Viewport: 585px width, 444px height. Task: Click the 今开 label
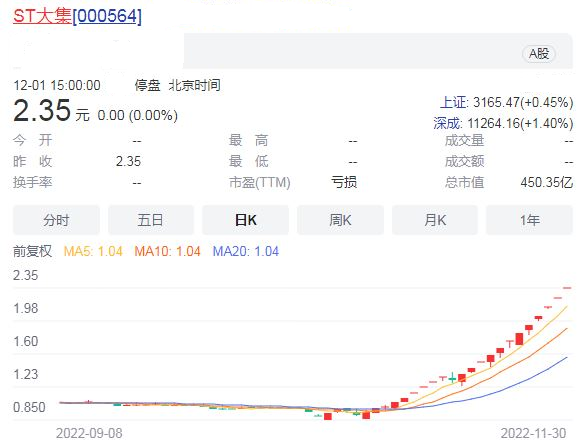[x=32, y=140]
